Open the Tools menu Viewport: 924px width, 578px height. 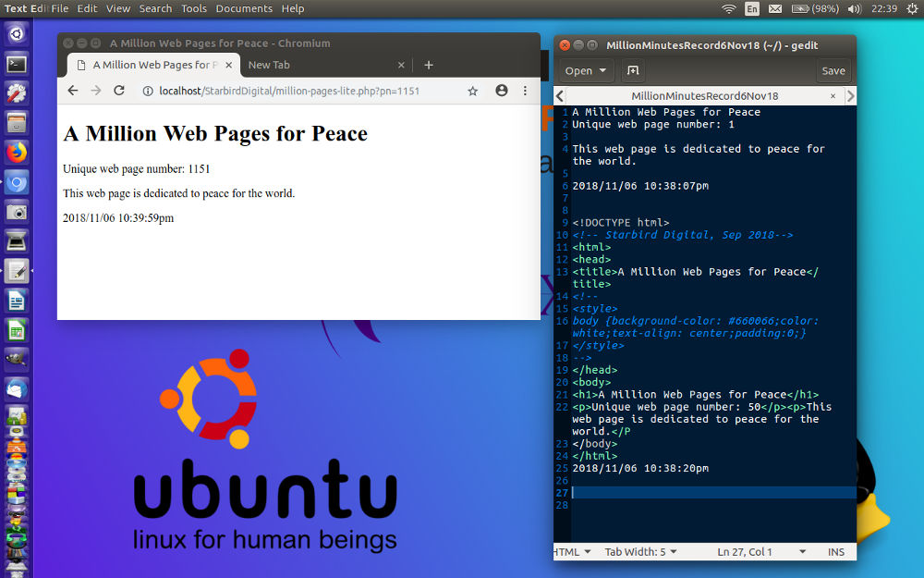(194, 9)
